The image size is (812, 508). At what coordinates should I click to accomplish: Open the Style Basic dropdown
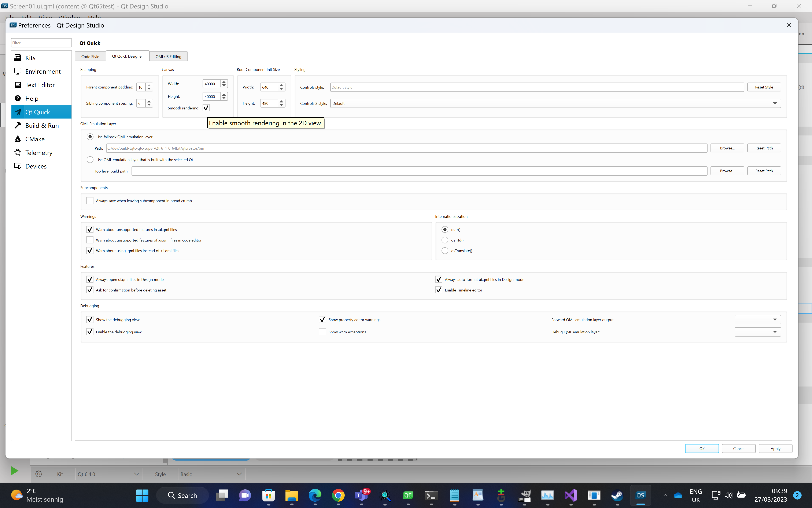coord(211,474)
